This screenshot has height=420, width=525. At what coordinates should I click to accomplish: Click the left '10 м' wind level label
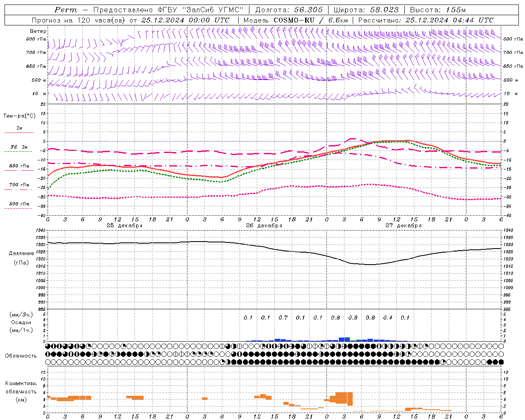point(40,94)
